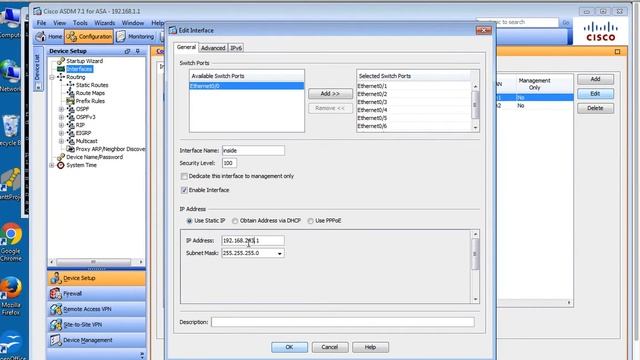The height and width of the screenshot is (360, 640).
Task: Click the Interface Name input field
Action: 253,151
